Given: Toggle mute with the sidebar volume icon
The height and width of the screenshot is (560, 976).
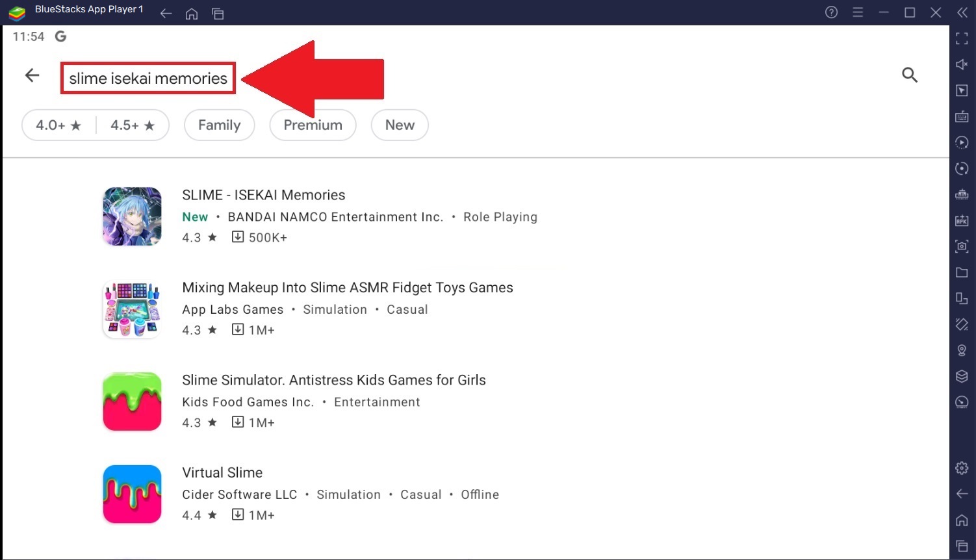Looking at the screenshot, I should [962, 64].
